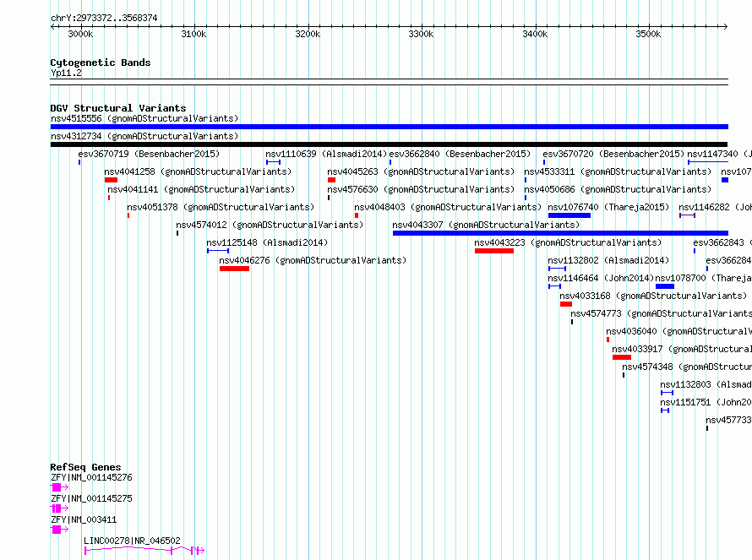Click the chrY:2973372..3568374 coordinates text
Image resolution: width=752 pixels, height=560 pixels.
[104, 18]
